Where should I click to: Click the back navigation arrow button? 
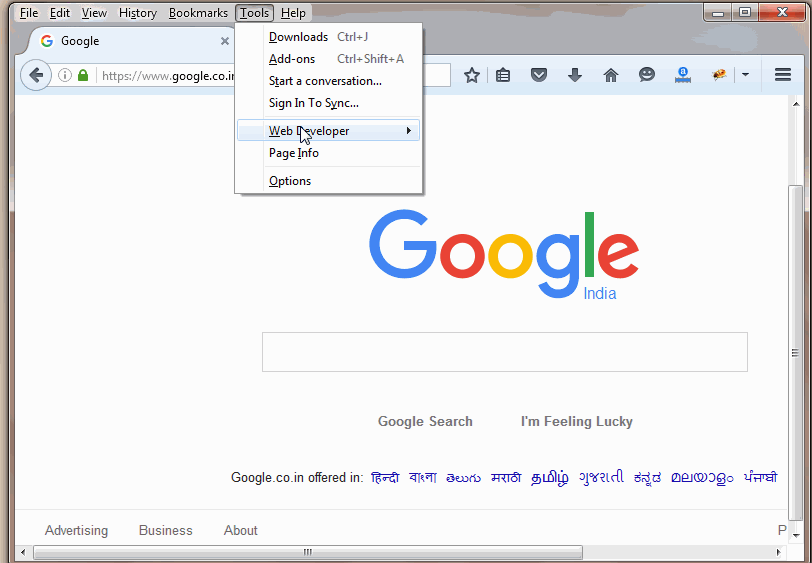point(36,76)
